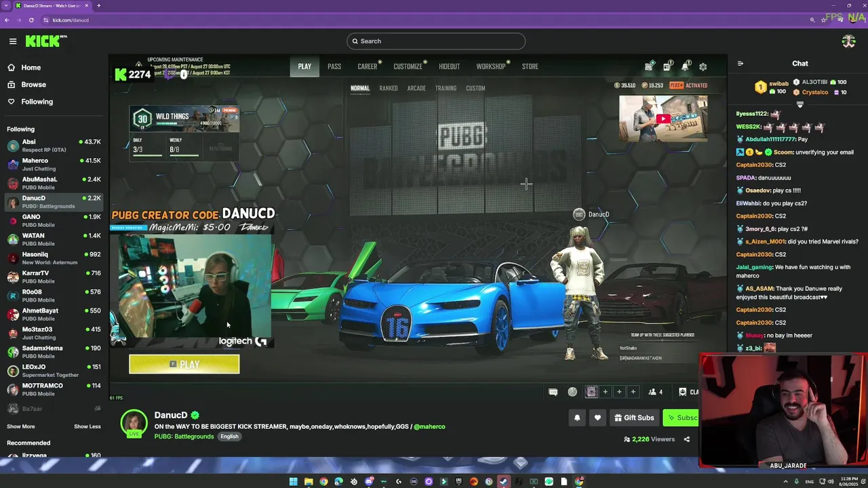
Task: Open KarrarTV channel in the Following list
Action: [54, 277]
